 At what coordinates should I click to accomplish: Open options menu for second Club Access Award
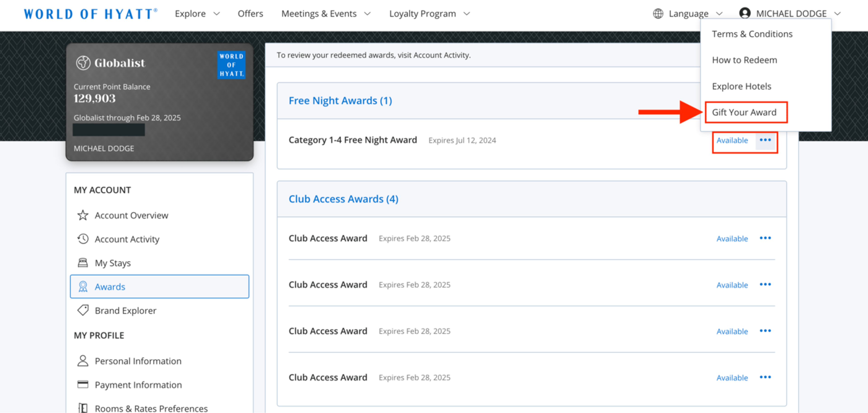765,285
